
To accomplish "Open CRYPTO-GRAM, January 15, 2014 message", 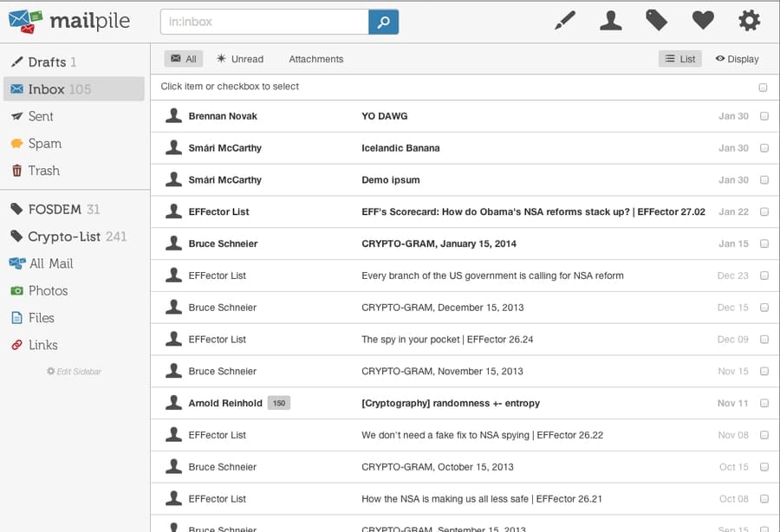I will [x=439, y=243].
